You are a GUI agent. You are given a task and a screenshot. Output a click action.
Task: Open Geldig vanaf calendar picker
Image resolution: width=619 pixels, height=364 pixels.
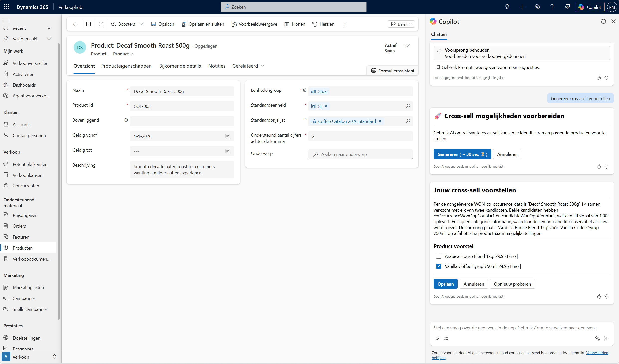pyautogui.click(x=228, y=136)
